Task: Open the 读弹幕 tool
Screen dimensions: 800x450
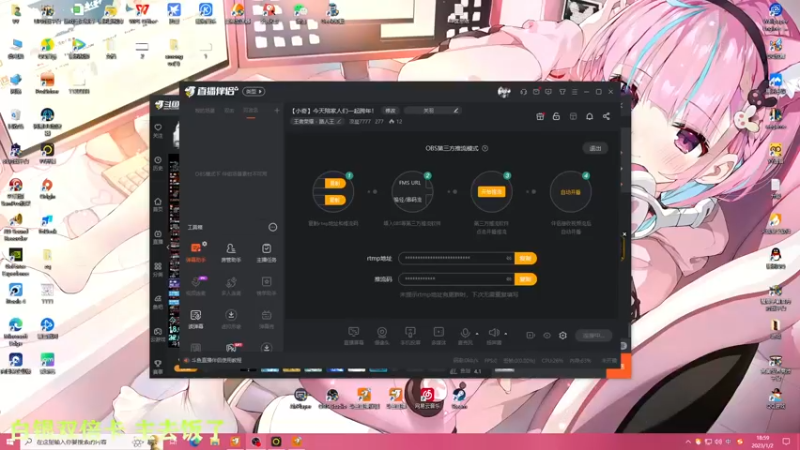Action: click(196, 319)
